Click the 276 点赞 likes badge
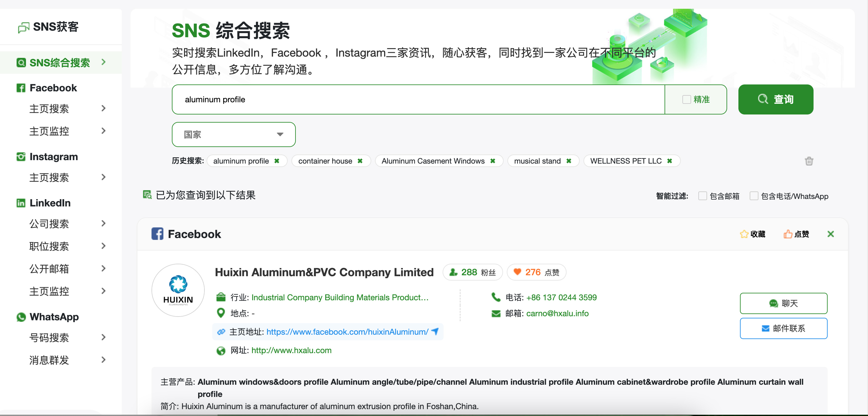Image resolution: width=868 pixels, height=416 pixels. point(537,272)
